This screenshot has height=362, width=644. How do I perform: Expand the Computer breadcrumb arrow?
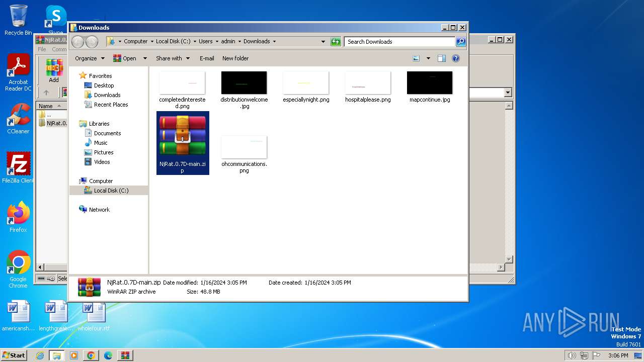[x=152, y=42]
